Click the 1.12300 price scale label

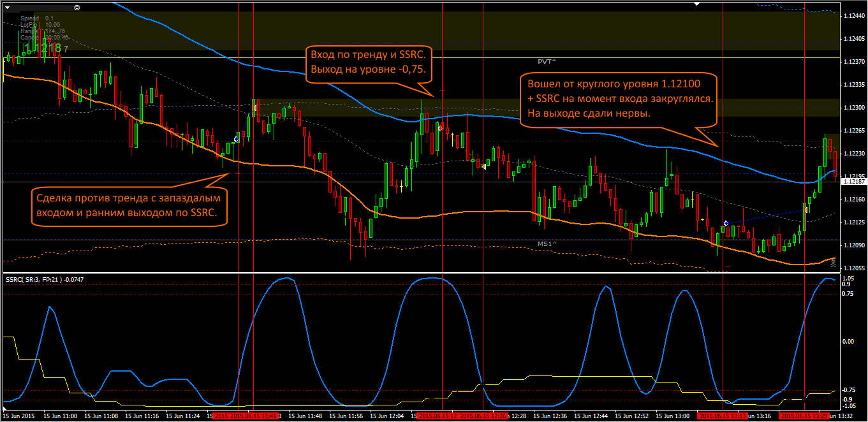[853, 107]
